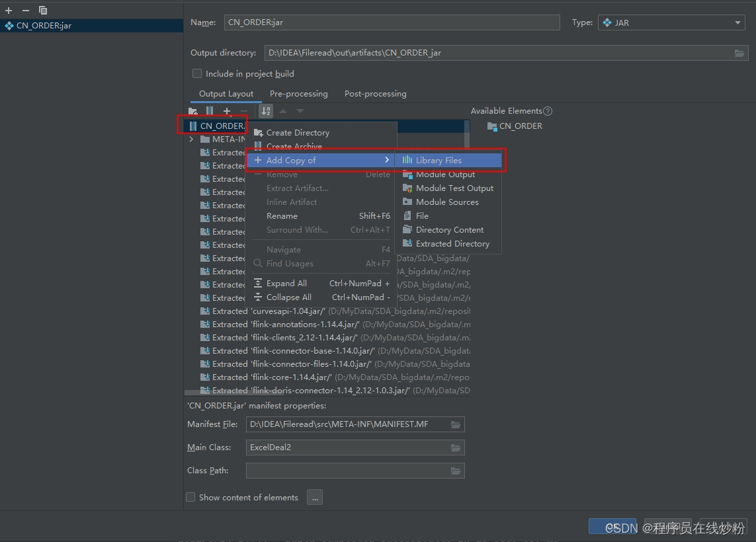Screen dimensions: 756x542
Task: Click the remove toolbar icon
Action: [x=244, y=111]
